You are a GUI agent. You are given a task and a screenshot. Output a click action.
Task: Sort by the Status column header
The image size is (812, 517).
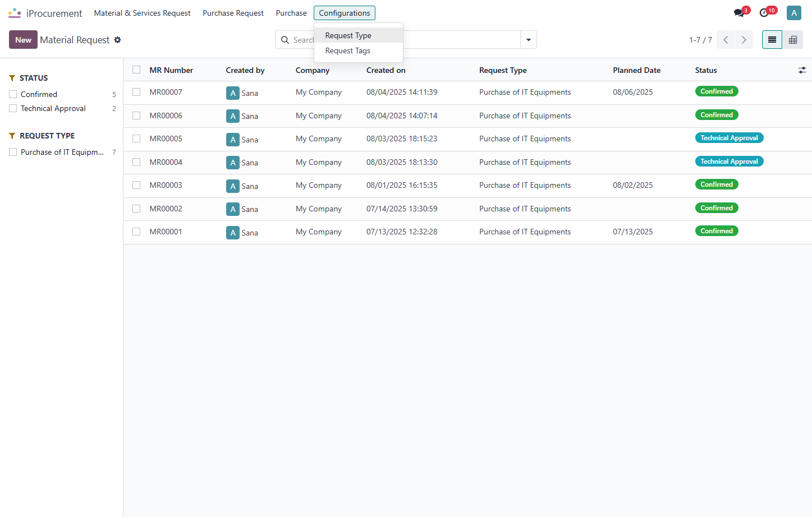(x=706, y=70)
